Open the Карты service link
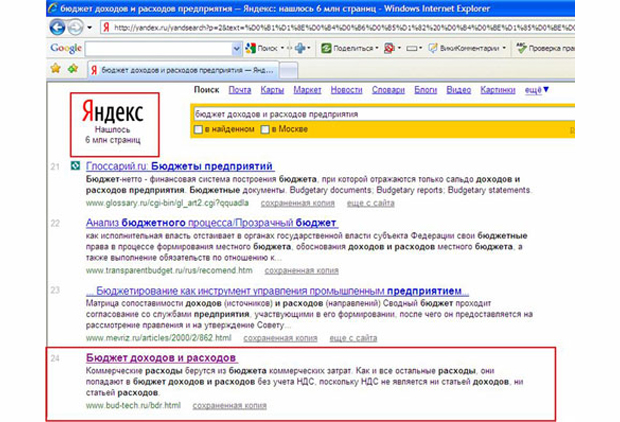Image resolution: width=620 pixels, height=422 pixels. click(x=272, y=90)
